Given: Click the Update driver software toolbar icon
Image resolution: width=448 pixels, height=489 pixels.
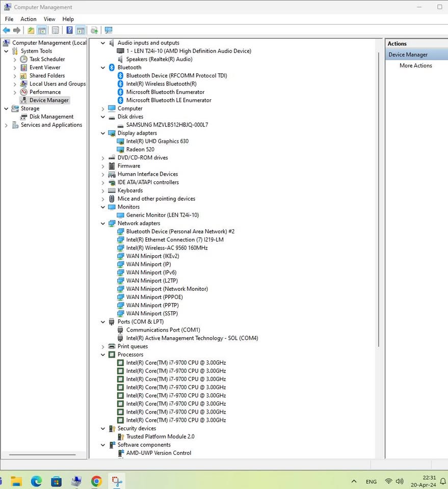Looking at the screenshot, I should click(x=94, y=30).
